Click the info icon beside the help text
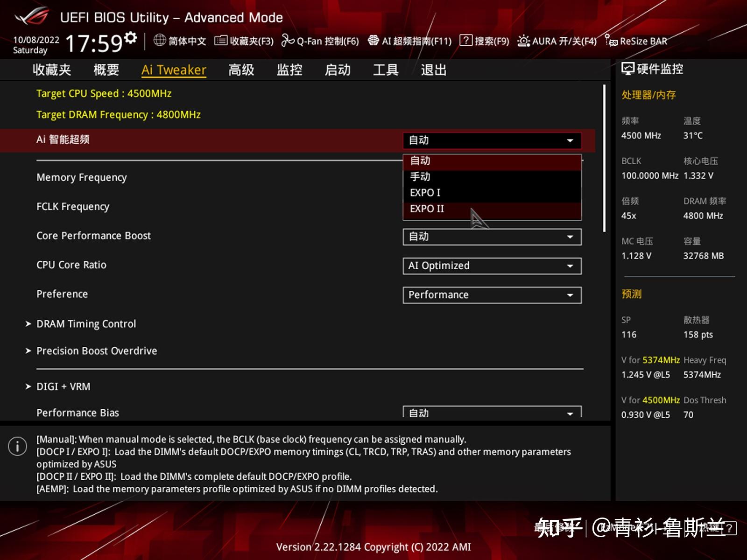747x560 pixels. click(17, 446)
